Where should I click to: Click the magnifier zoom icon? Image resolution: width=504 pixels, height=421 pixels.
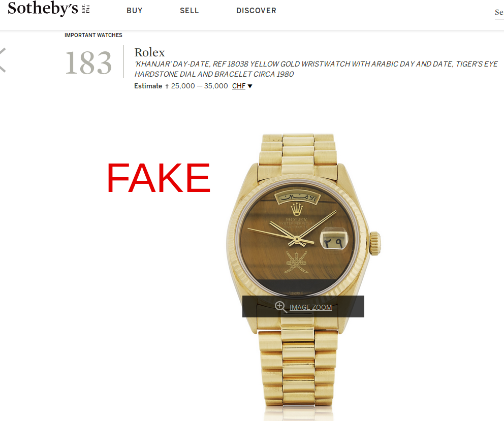tap(280, 307)
